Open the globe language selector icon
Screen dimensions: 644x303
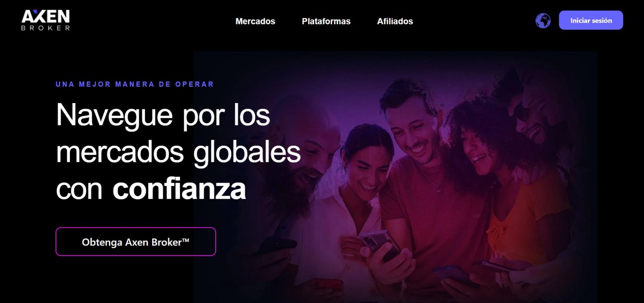tap(543, 21)
